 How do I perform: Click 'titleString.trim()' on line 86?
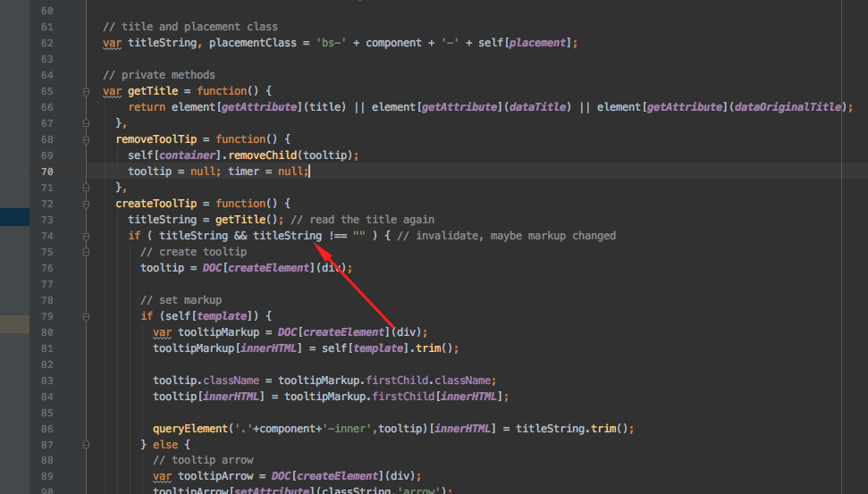(572, 428)
